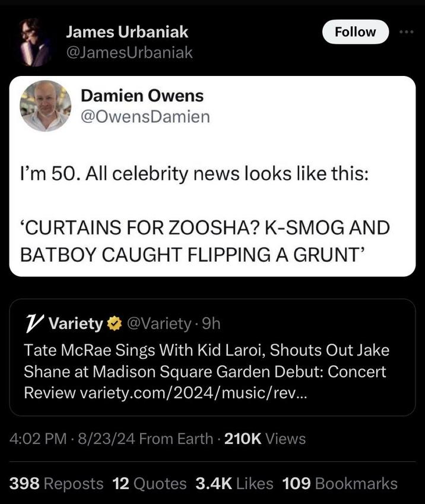
Task: Click Damien Owens' profile picture
Action: tap(45, 106)
